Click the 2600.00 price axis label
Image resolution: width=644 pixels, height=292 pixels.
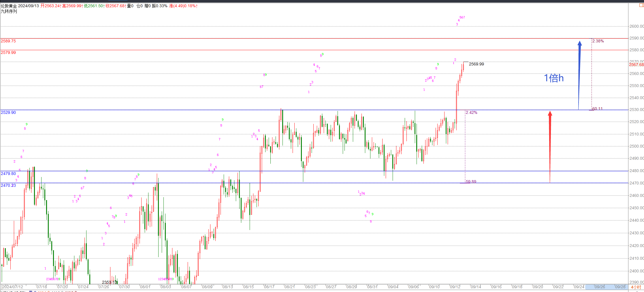[637, 26]
